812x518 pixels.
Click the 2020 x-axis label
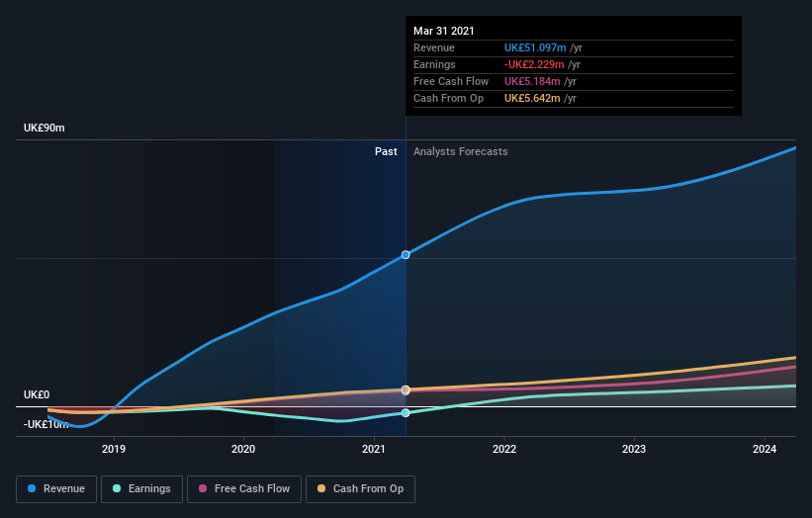point(243,449)
